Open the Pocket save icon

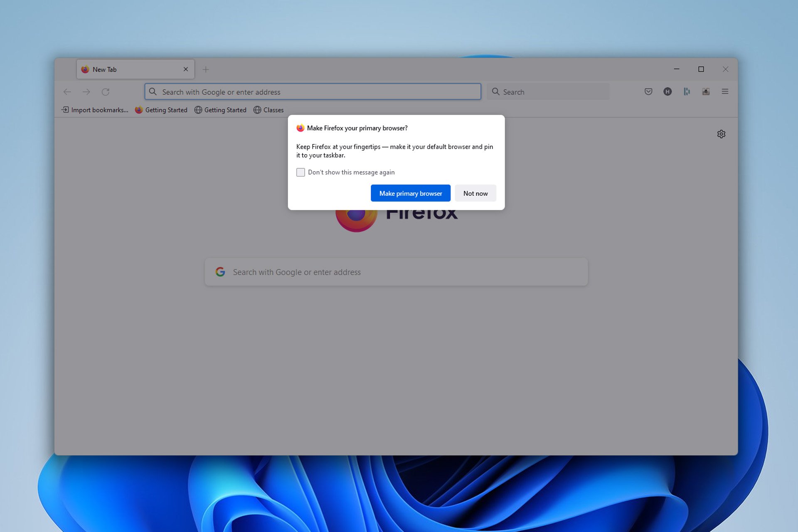648,91
